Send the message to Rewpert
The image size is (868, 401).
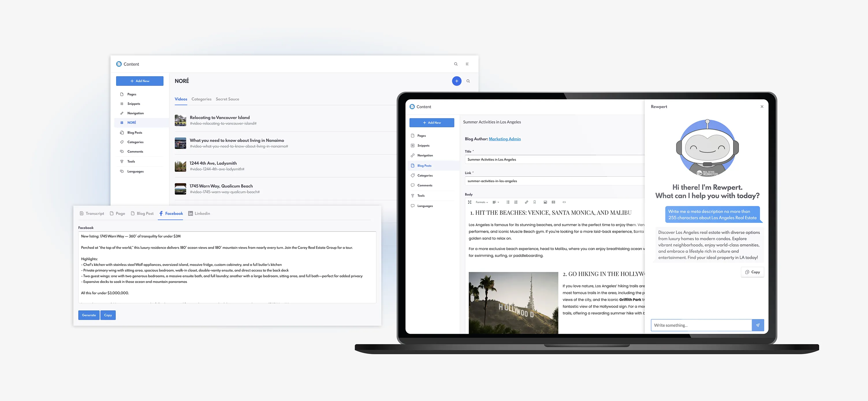point(758,325)
